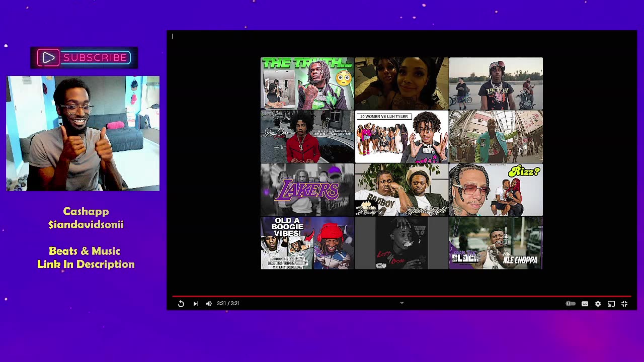Open the Badboy Episode Eight thumbnail
The image size is (644, 362).
pos(401,190)
